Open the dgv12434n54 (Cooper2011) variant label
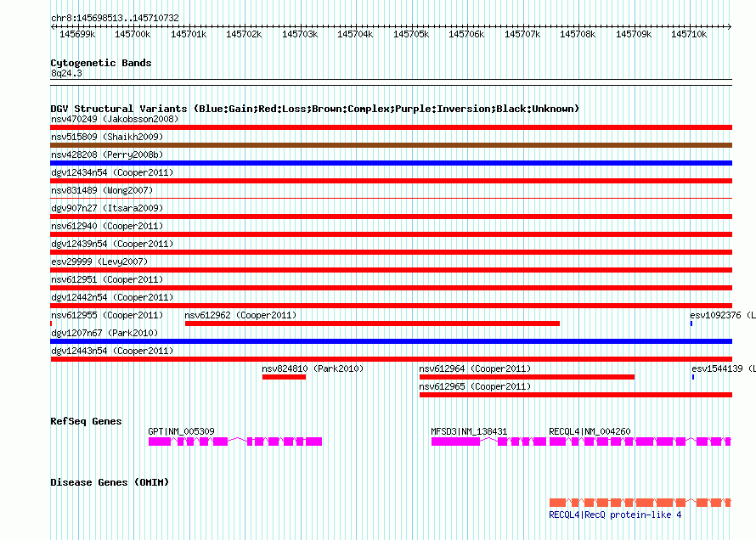Screen dimensions: 756x540 click(x=112, y=172)
